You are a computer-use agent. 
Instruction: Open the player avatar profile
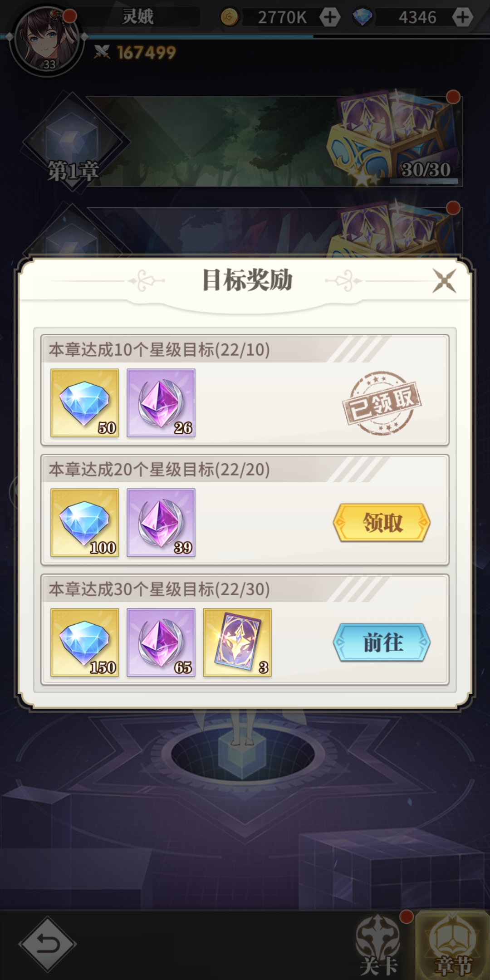point(46,40)
